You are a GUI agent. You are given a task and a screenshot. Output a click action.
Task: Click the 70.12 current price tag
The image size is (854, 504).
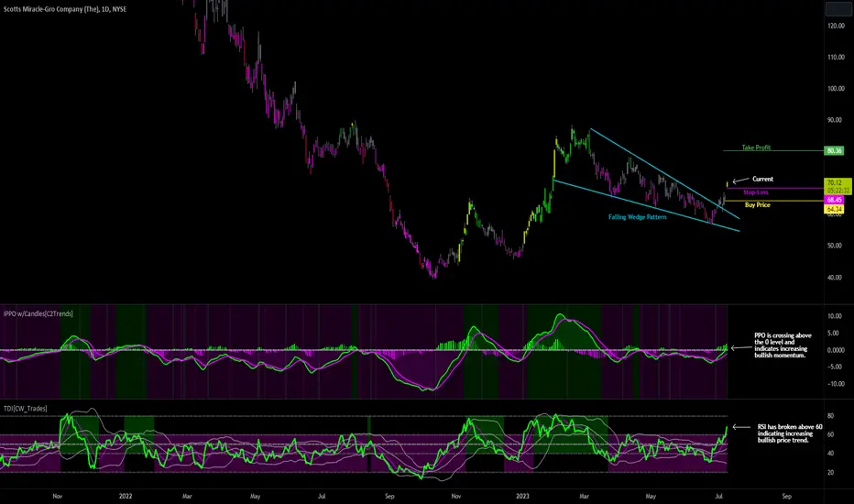[x=838, y=186]
